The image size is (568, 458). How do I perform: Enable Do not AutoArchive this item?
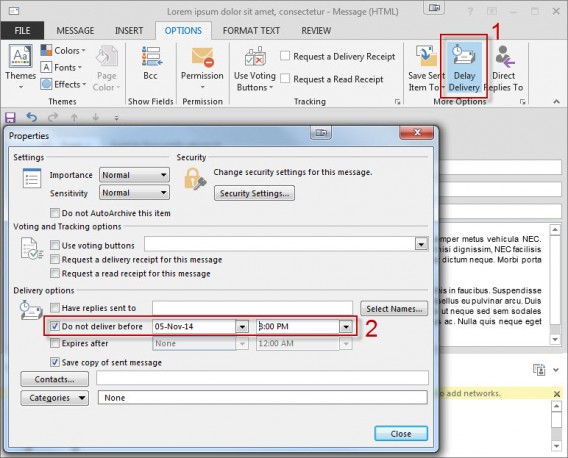(x=55, y=213)
